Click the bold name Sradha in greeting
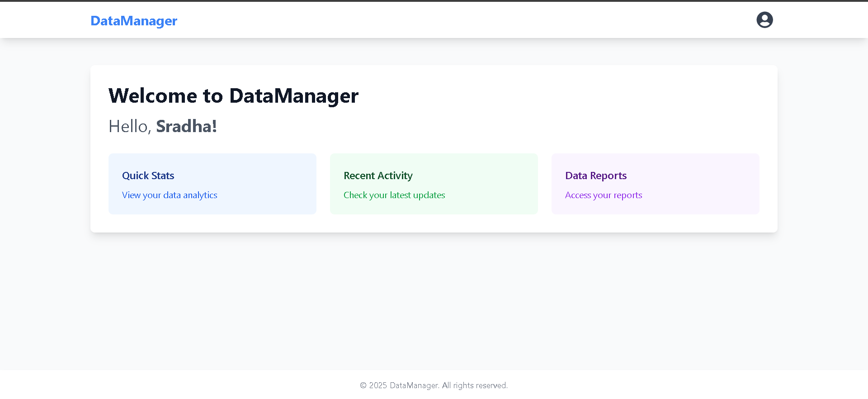868x399 pixels. pos(186,126)
